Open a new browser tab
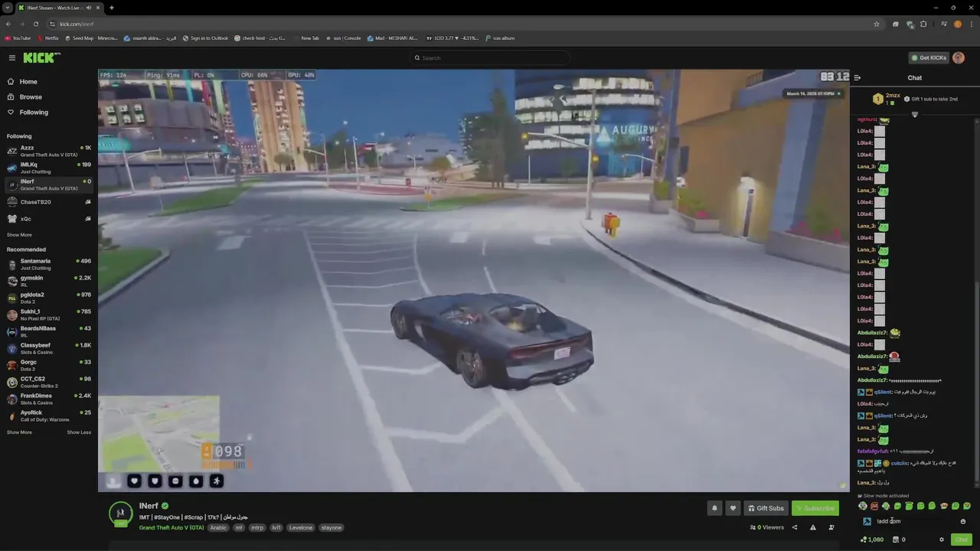 [111, 8]
